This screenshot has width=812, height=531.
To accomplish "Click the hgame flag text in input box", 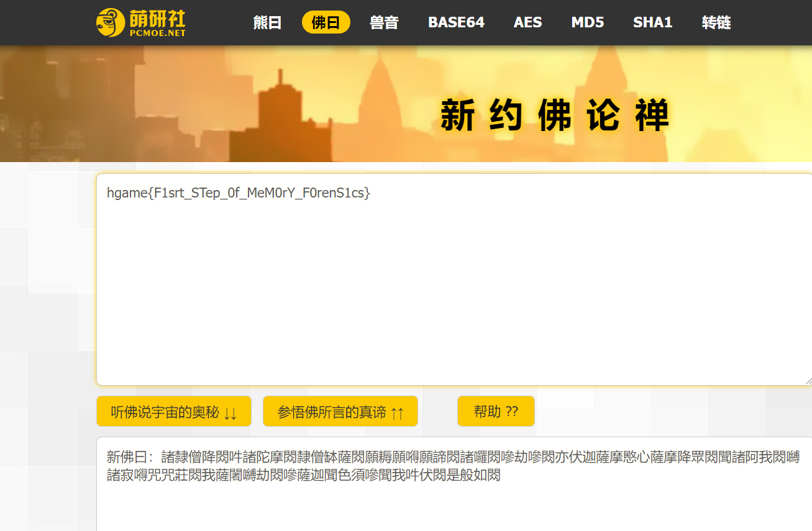I will (238, 193).
